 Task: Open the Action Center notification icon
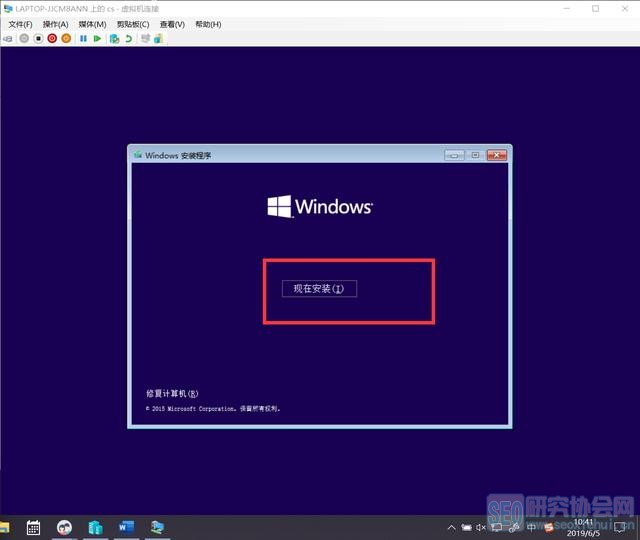coord(620,527)
